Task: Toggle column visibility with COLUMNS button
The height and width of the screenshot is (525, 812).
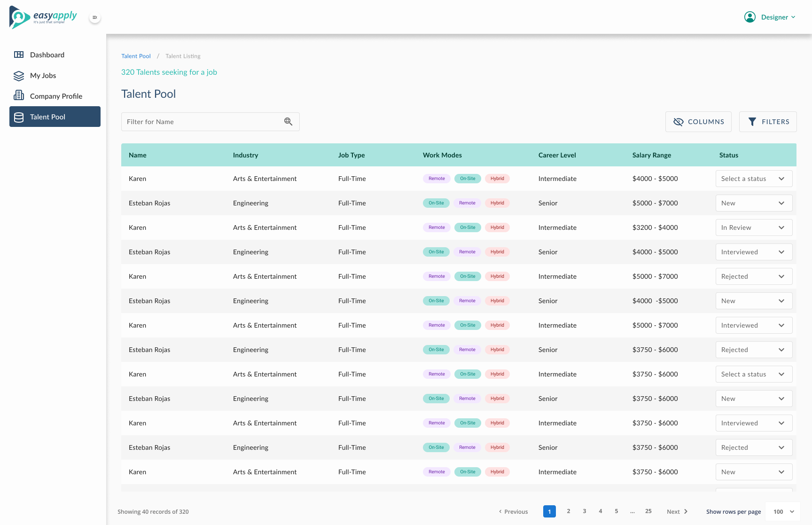Action: coord(698,122)
